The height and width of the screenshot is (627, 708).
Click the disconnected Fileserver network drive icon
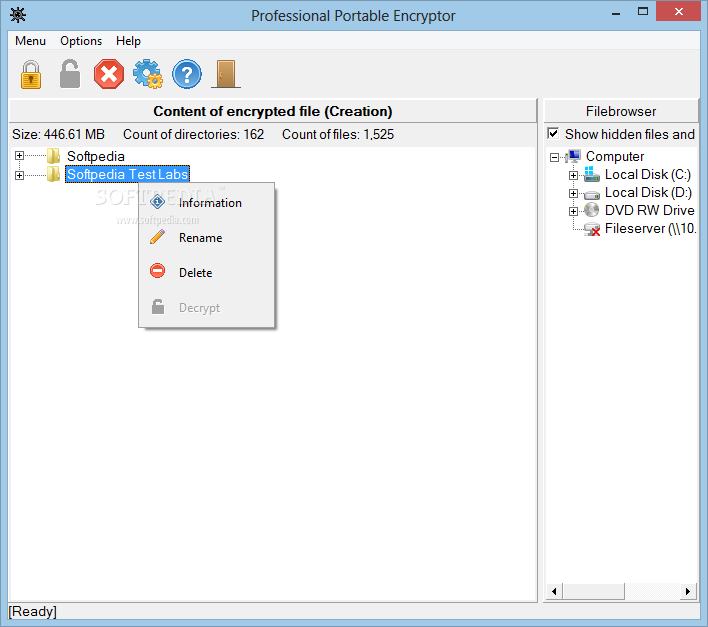592,229
